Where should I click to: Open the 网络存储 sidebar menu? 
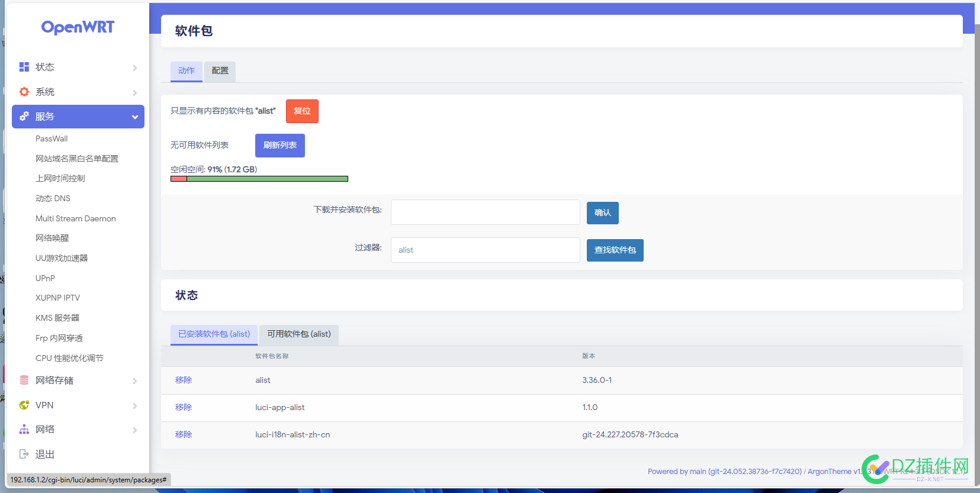(x=78, y=380)
